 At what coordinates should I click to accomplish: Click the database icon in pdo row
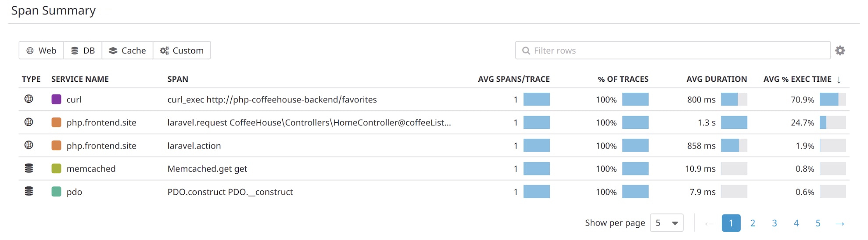point(29,191)
